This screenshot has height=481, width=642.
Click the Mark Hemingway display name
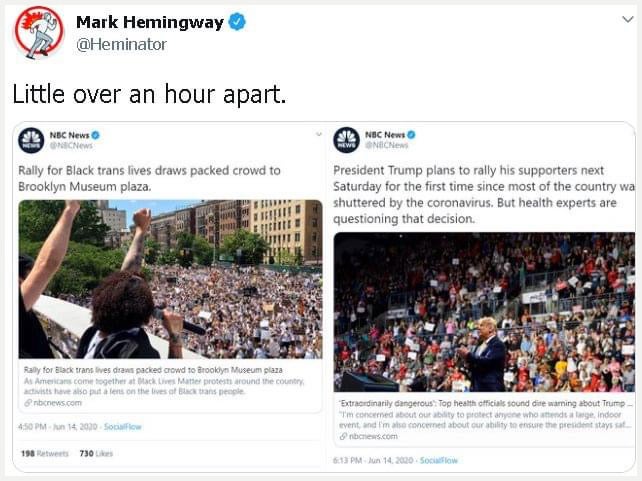tap(150, 22)
